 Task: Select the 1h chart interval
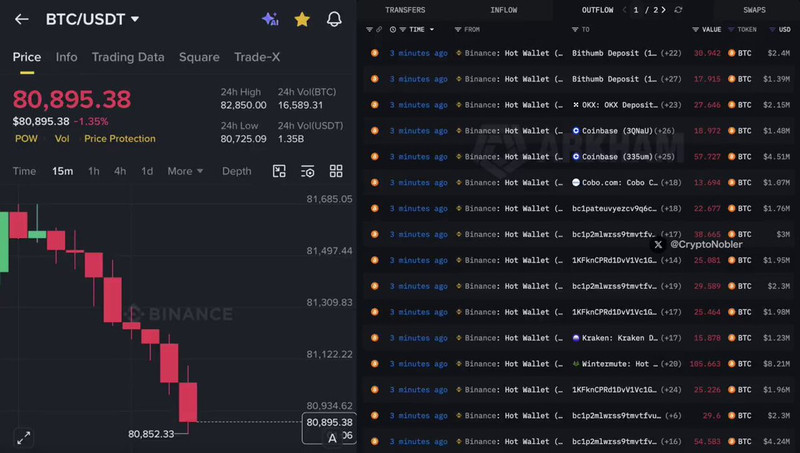94,171
